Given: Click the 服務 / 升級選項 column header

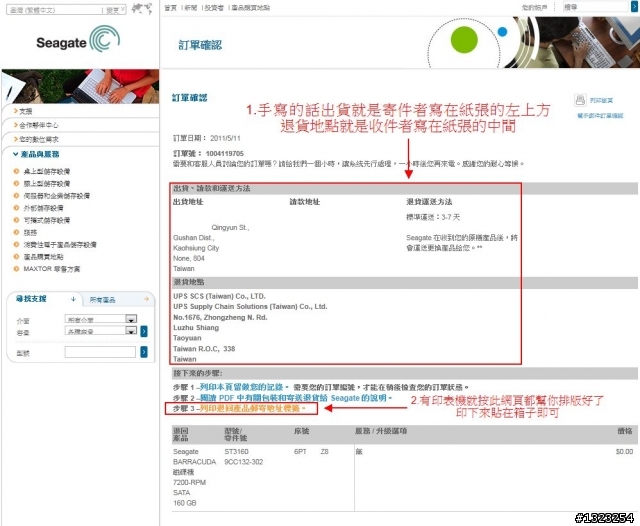Looking at the screenshot, I should pyautogui.click(x=381, y=431).
